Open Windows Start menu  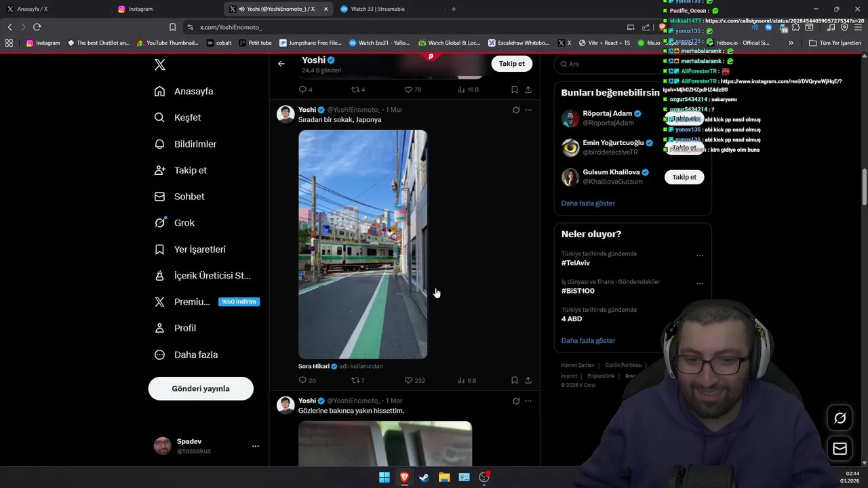click(384, 477)
